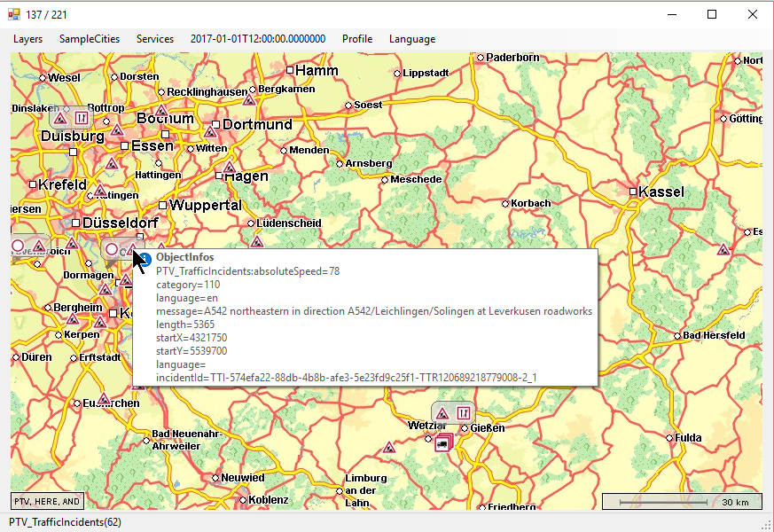Viewport: 774px width, 532px height.
Task: Open the SampleCities menu
Action: (x=90, y=39)
